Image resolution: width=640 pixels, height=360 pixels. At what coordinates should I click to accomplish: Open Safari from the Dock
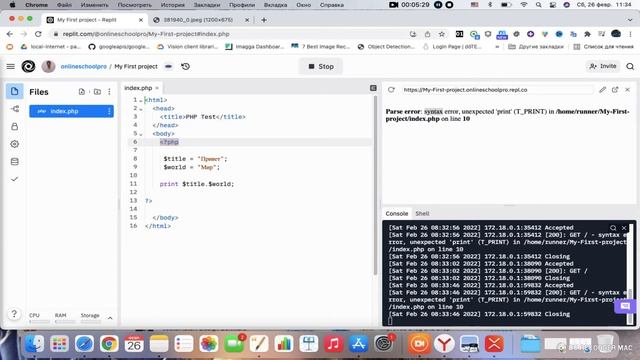coord(84,344)
